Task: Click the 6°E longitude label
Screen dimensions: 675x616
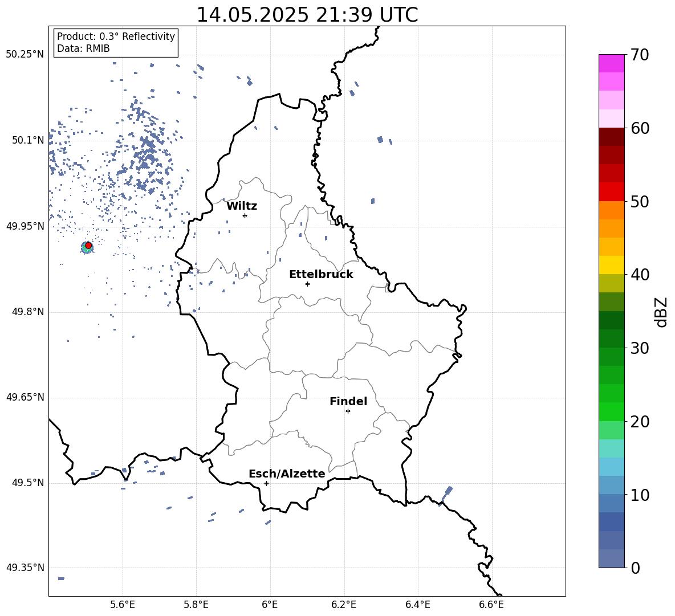Action: [x=270, y=605]
